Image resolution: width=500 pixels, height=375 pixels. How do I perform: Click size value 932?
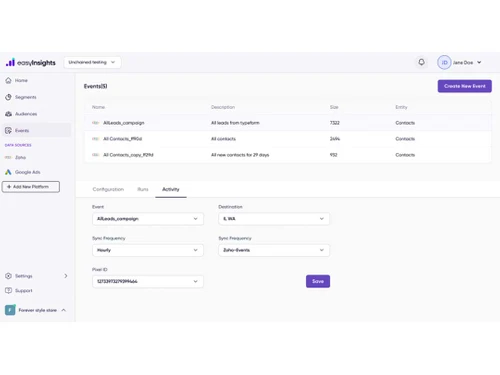[334, 155]
